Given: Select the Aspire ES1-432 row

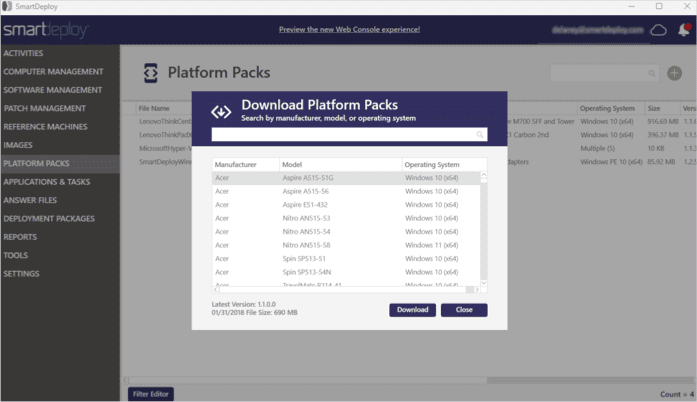Looking at the screenshot, I should pos(346,205).
